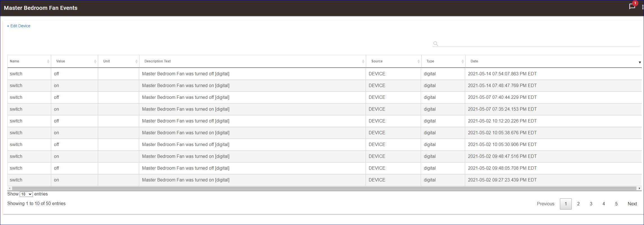This screenshot has width=644, height=225.
Task: Jump to page 5
Action: pos(616,204)
